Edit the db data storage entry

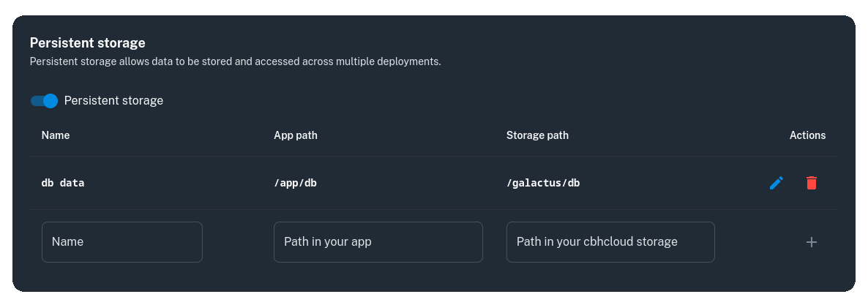(777, 183)
